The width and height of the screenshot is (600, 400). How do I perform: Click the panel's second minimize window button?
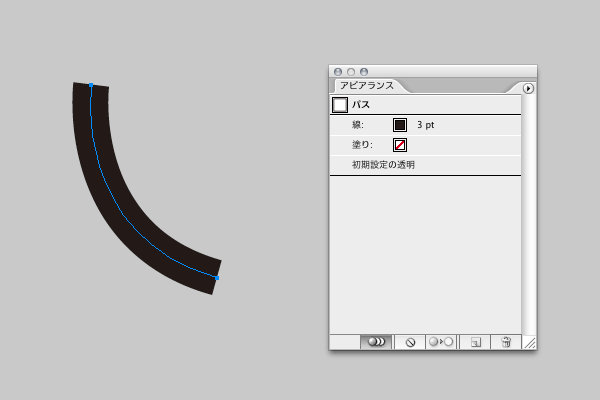point(351,72)
